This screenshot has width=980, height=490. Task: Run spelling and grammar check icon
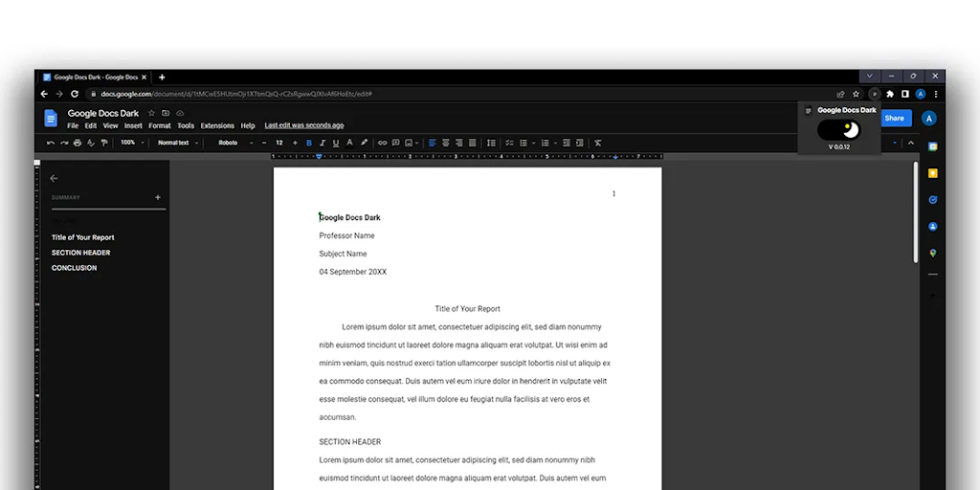91,143
